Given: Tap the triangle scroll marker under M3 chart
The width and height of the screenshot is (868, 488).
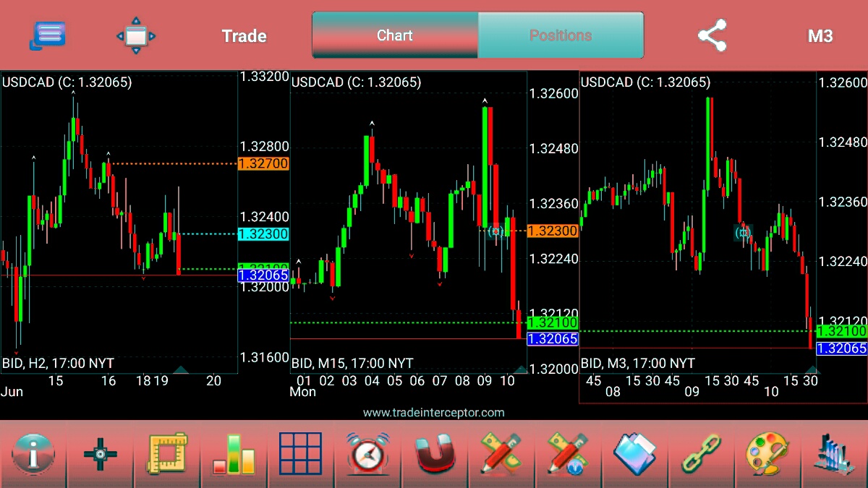Looking at the screenshot, I should coord(812,369).
